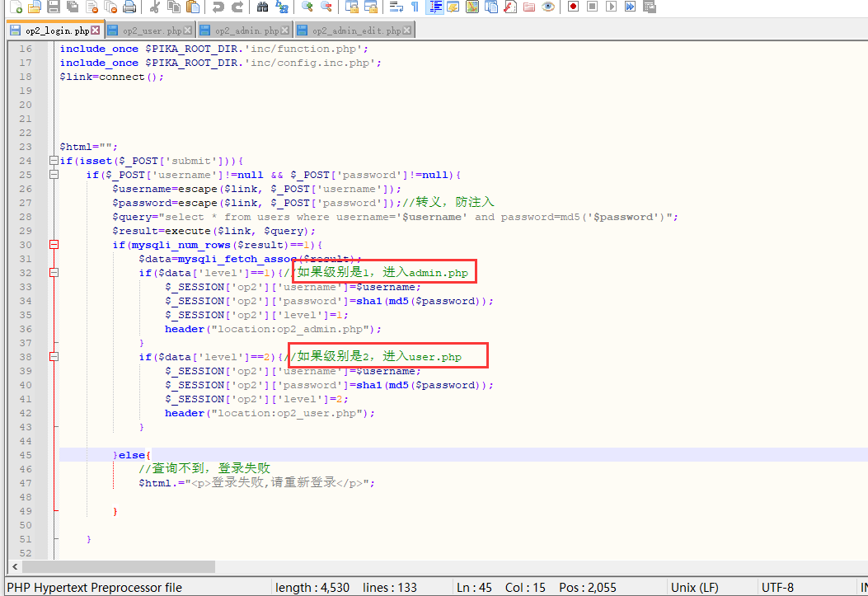Toggle show all characters pilcrow icon

tap(415, 7)
